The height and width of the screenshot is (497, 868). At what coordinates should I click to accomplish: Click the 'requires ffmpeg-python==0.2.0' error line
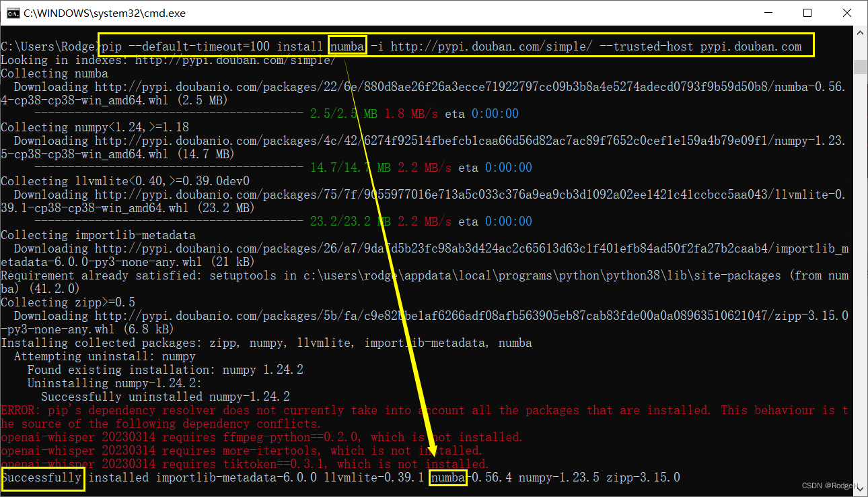(x=262, y=437)
